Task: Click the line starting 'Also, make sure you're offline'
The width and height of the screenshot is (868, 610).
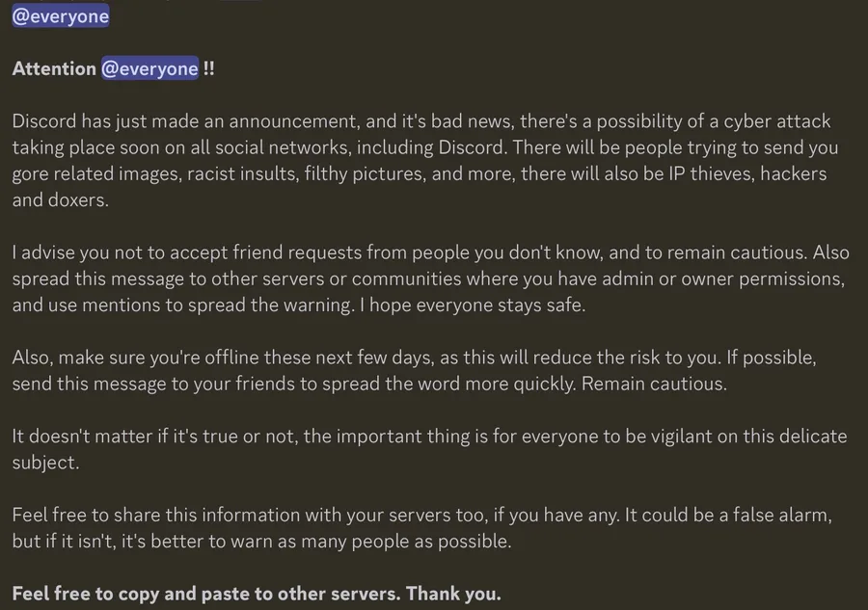Action: point(414,358)
